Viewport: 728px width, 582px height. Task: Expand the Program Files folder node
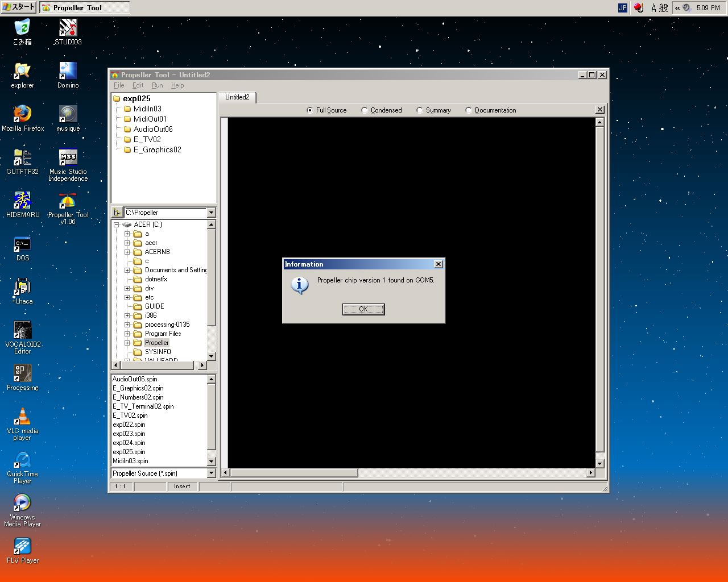pos(127,334)
